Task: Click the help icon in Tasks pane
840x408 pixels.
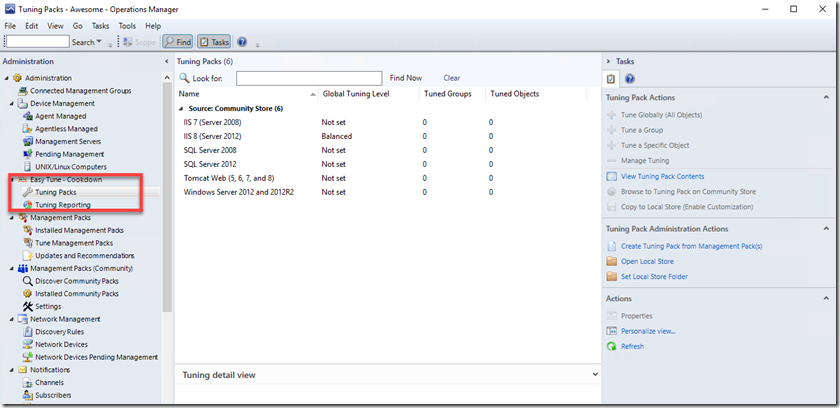Action: [x=630, y=79]
